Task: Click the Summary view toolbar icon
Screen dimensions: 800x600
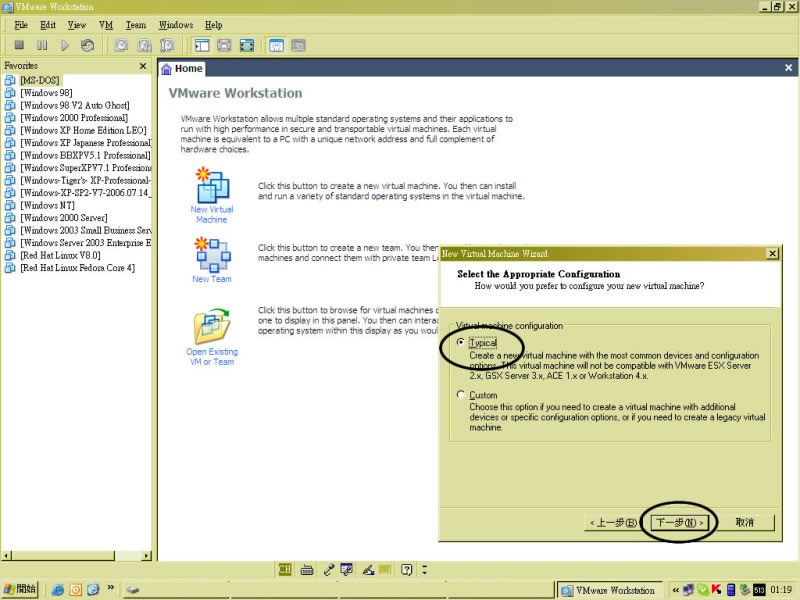Action: (276, 45)
